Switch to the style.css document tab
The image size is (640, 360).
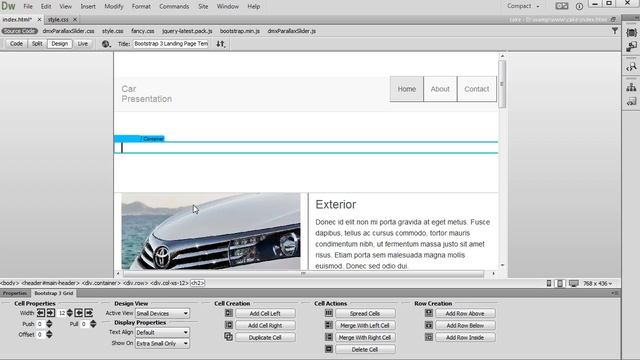(x=58, y=19)
